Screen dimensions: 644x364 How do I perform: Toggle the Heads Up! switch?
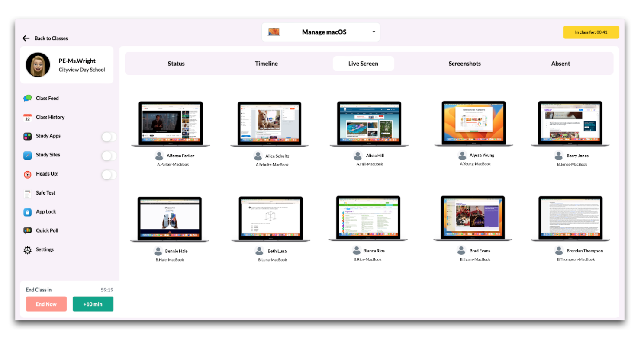tap(109, 175)
